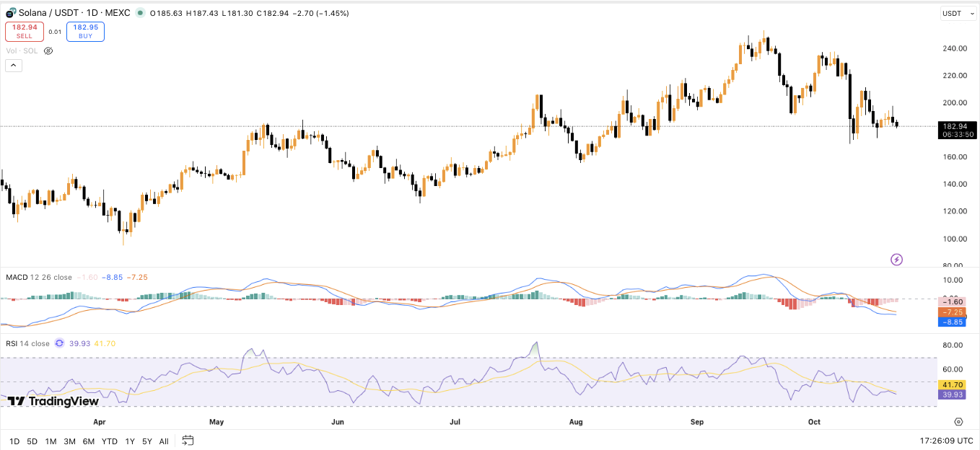980x450 pixels.
Task: Switch to YTD time range
Action: click(110, 441)
